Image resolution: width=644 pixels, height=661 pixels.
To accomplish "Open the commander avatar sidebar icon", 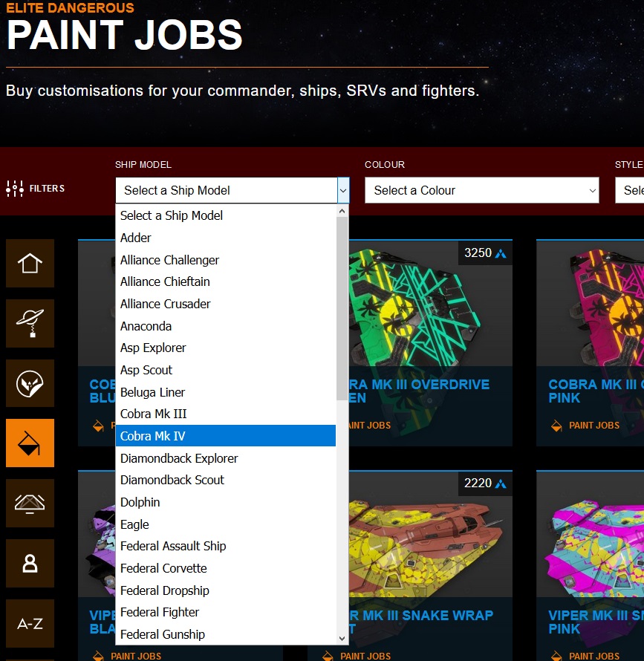I will (30, 563).
